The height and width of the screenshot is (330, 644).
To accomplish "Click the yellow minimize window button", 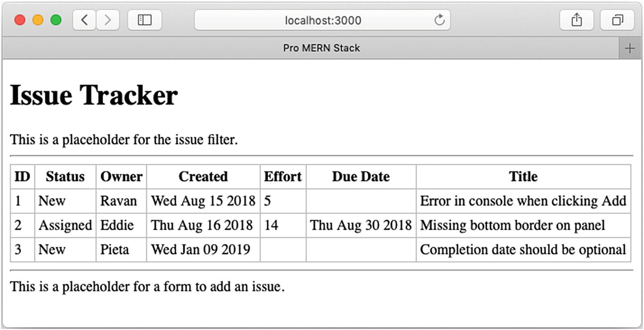I will 38,20.
